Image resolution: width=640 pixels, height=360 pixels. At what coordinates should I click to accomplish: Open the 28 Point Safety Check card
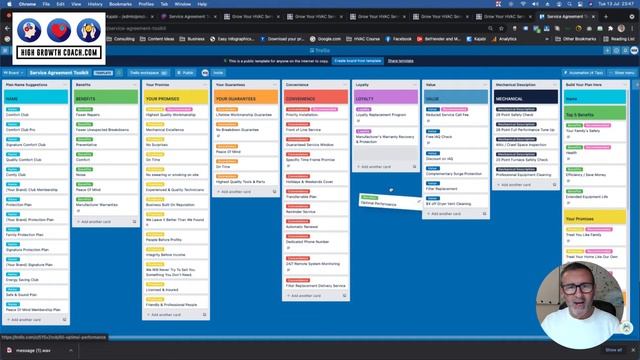526,112
